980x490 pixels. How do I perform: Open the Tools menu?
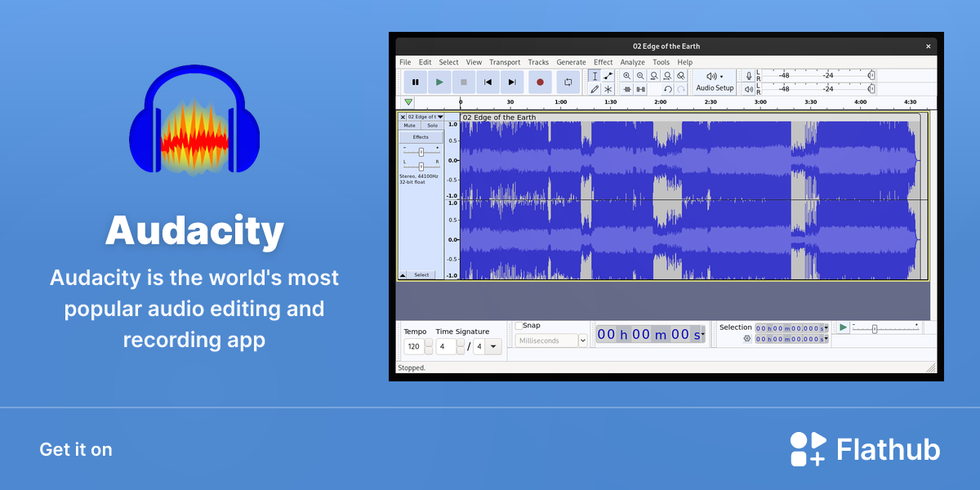pos(661,62)
